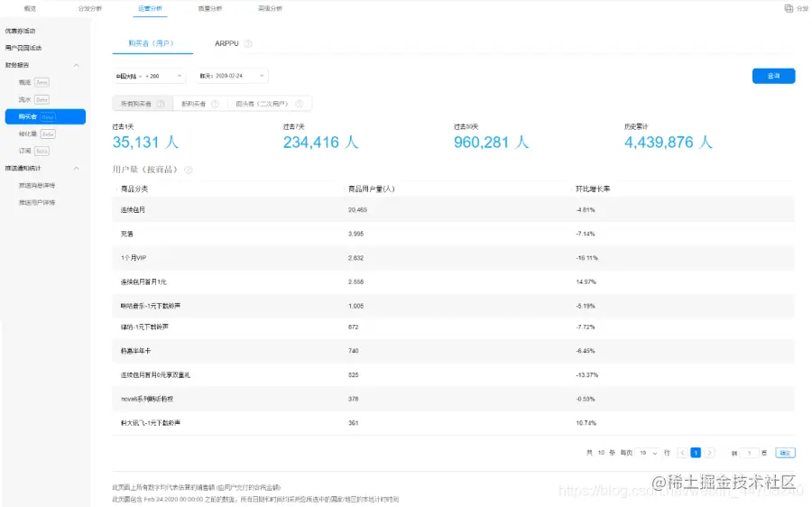The width and height of the screenshot is (812, 507).
Task: Click help icon beside 用户量（按商品）
Action: tap(189, 170)
